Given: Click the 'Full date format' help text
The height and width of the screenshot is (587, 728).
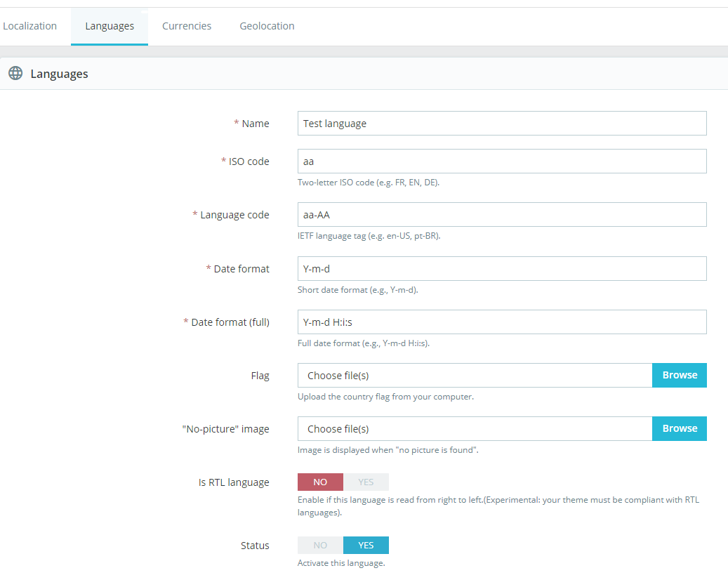Looking at the screenshot, I should tap(364, 343).
